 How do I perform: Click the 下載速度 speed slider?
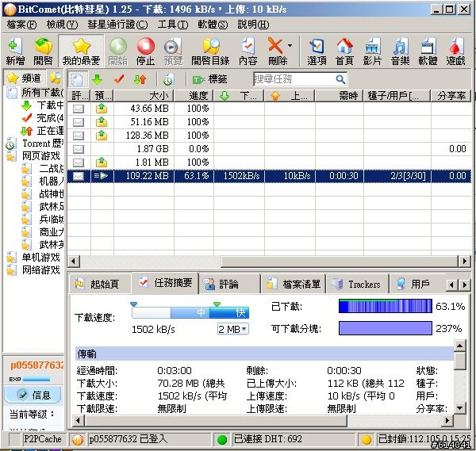[x=190, y=312]
